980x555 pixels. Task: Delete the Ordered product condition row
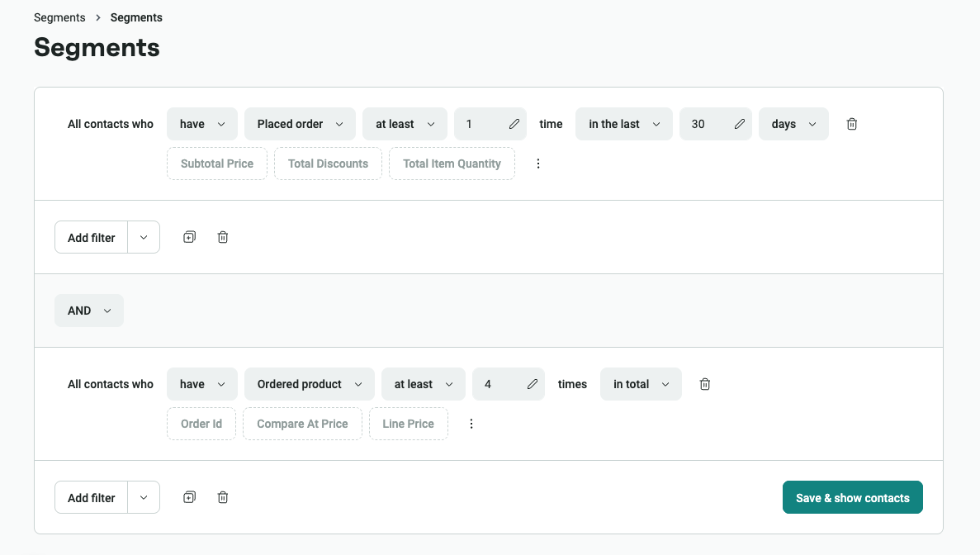click(705, 384)
